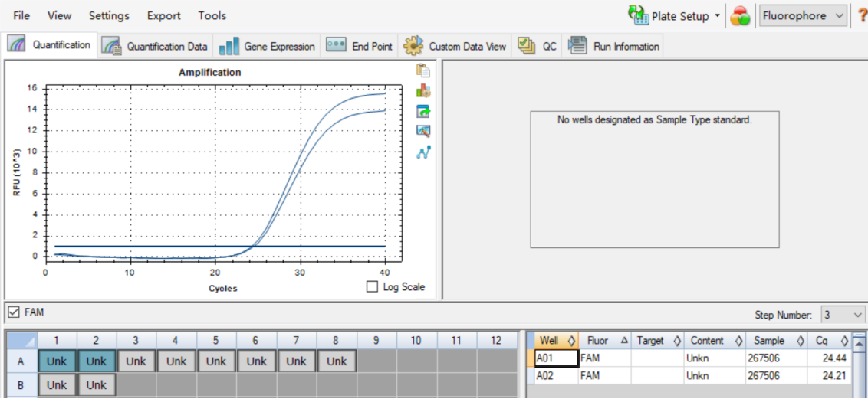Switch to the Custom Data View tab

[455, 47]
